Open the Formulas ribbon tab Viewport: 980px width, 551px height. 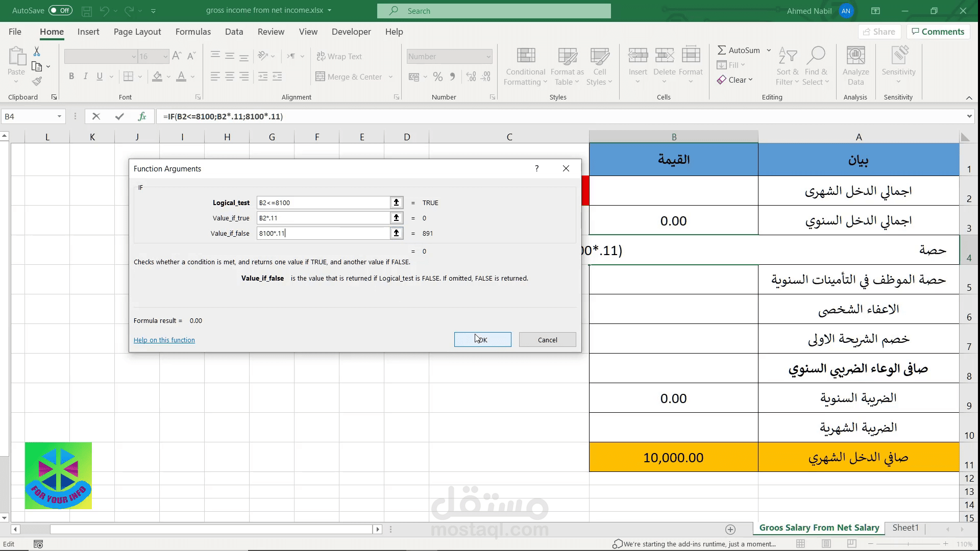point(193,32)
